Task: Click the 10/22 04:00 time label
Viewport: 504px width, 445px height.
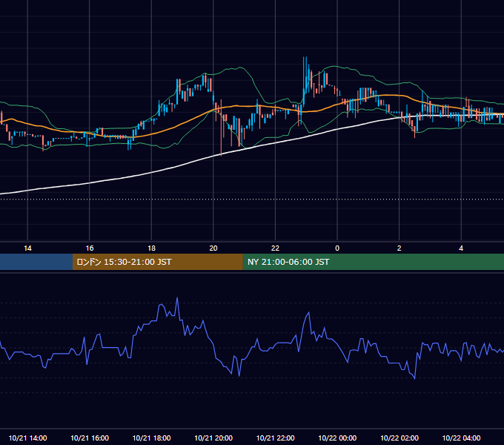Action: click(461, 438)
